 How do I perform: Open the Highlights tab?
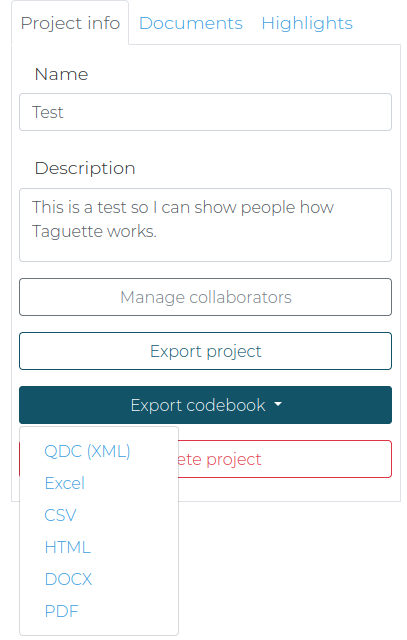point(307,23)
